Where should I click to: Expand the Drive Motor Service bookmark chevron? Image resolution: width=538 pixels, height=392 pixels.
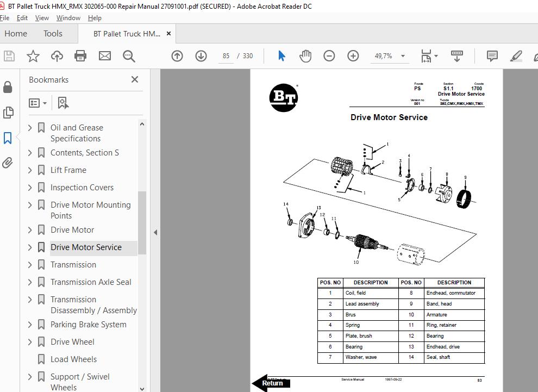click(x=30, y=247)
